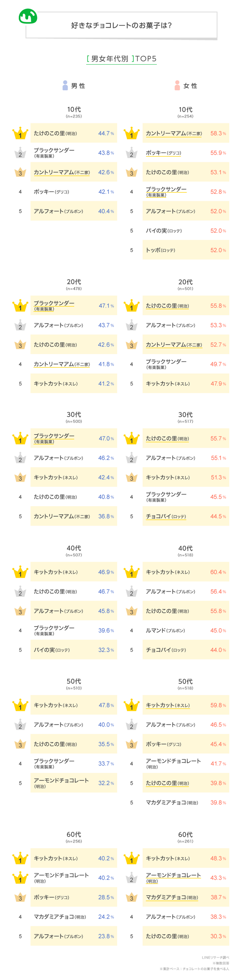243x980 pixels.
Task: Click the title 好きなチョコレートのお菓子は?
Action: pyautogui.click(x=122, y=25)
